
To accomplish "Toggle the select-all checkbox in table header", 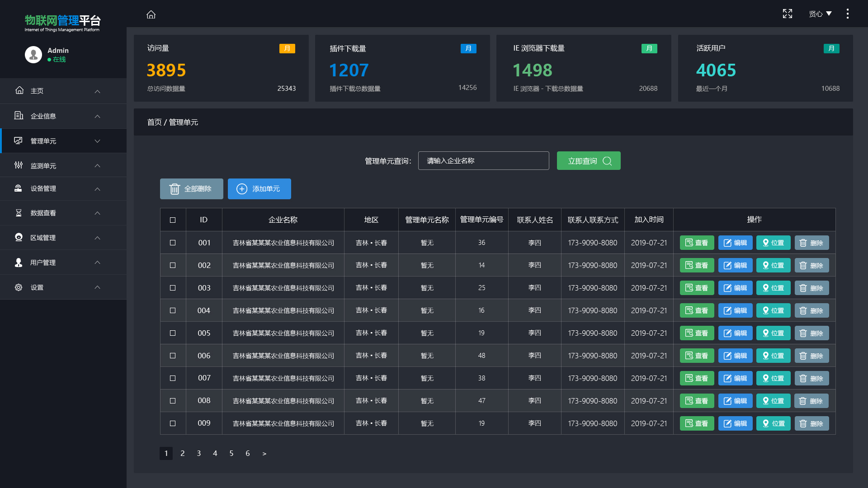I will pyautogui.click(x=173, y=220).
